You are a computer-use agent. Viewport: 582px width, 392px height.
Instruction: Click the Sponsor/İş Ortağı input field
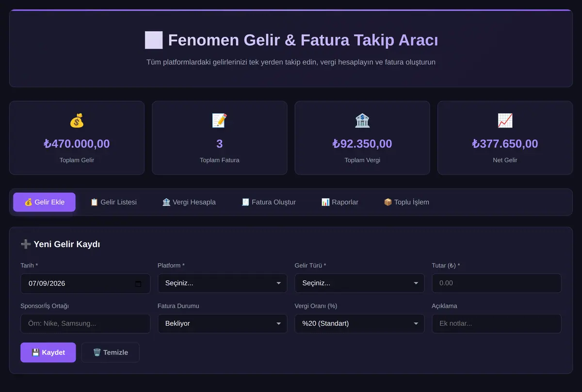[x=85, y=324]
